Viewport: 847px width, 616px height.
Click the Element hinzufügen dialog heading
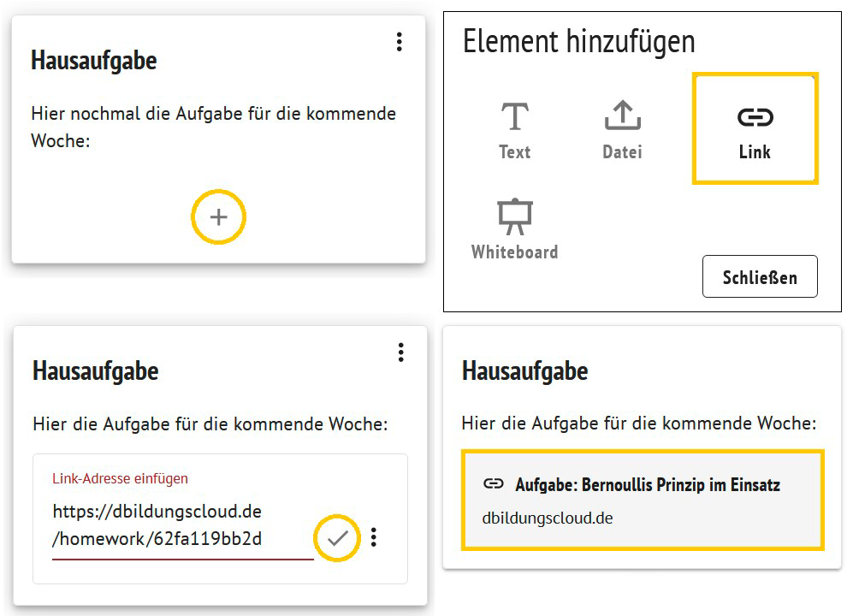tap(578, 41)
